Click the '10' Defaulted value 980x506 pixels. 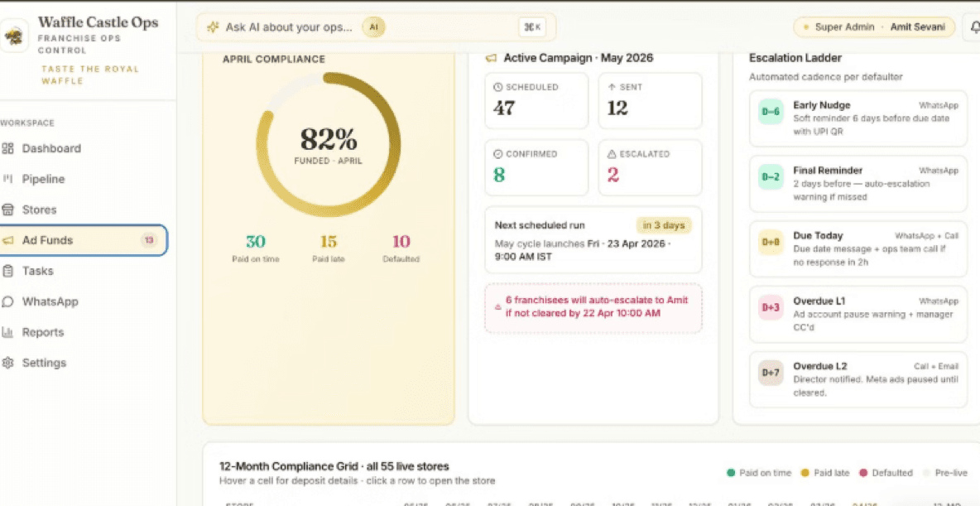[401, 242]
